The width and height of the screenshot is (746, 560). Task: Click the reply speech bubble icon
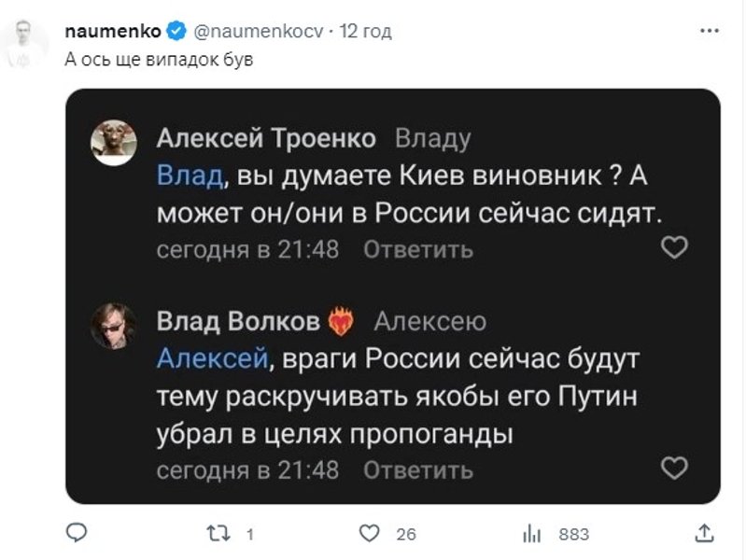coord(77,533)
